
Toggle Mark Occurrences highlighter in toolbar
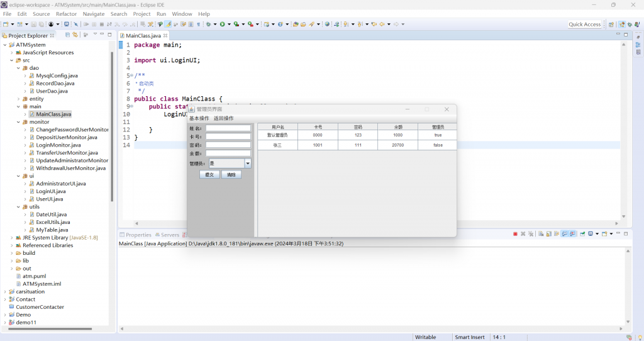coord(168,25)
